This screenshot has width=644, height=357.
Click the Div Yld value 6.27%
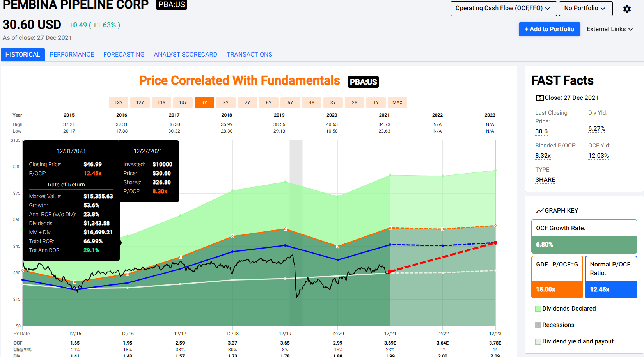596,129
